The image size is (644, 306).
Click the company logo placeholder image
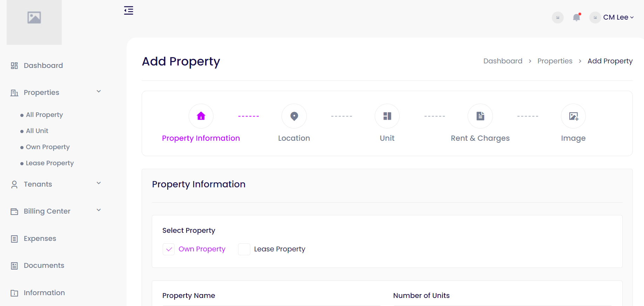(x=34, y=18)
